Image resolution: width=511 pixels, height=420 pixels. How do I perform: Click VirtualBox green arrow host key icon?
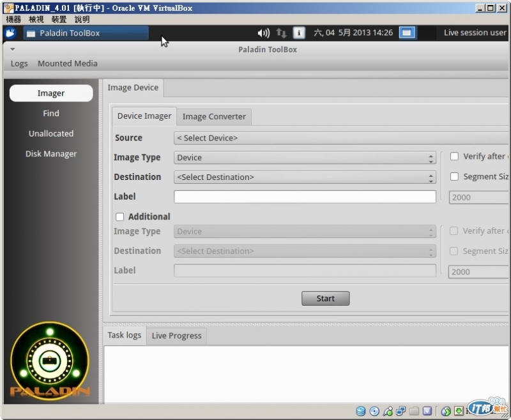coord(459,411)
